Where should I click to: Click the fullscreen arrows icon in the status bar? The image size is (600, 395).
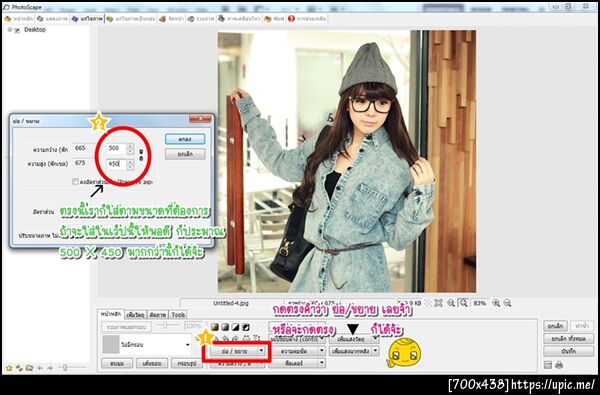(x=439, y=303)
